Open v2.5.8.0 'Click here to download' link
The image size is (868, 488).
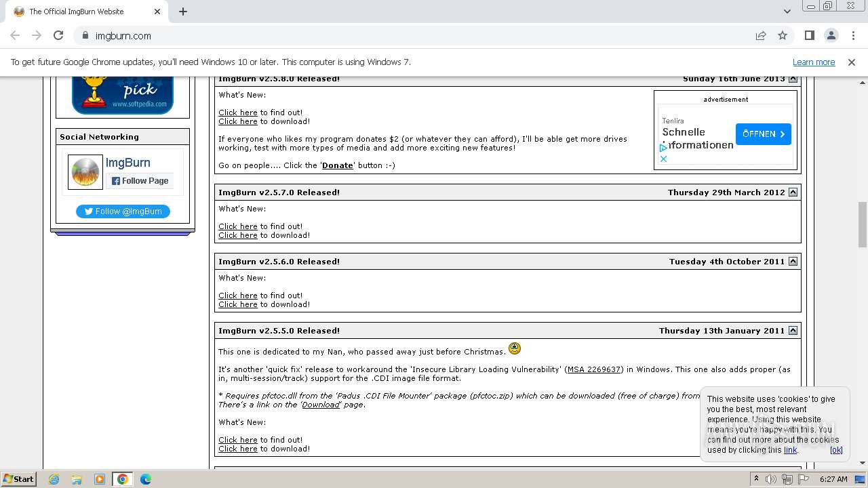(238, 121)
